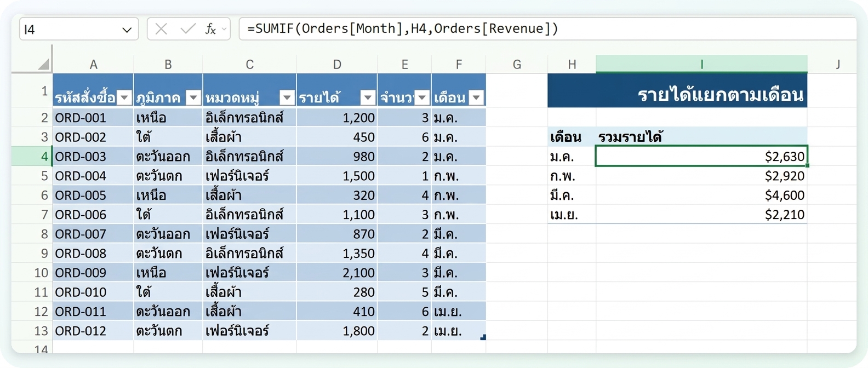
Task: Click the title รายได้แยกตามเดือน
Action: 677,90
